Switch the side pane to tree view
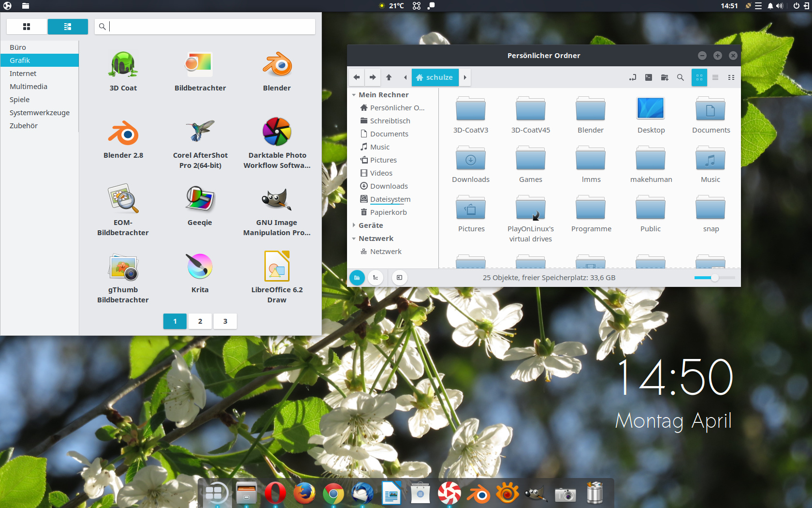Screen dimensions: 812x508 tap(376, 278)
